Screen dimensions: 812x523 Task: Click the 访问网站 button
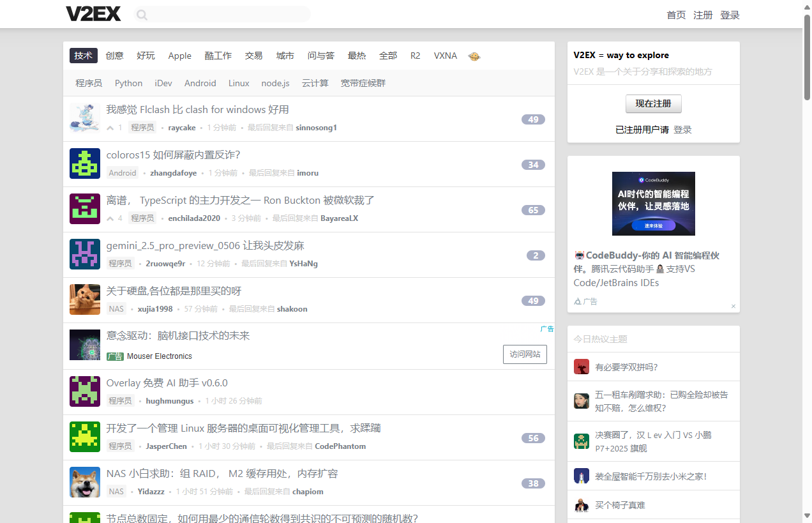tap(525, 354)
